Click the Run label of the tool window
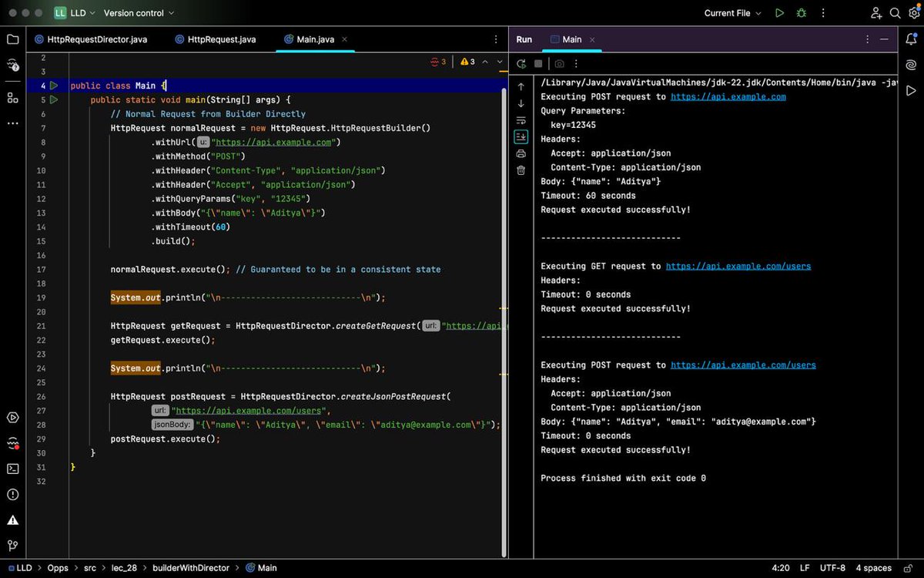 (x=524, y=39)
